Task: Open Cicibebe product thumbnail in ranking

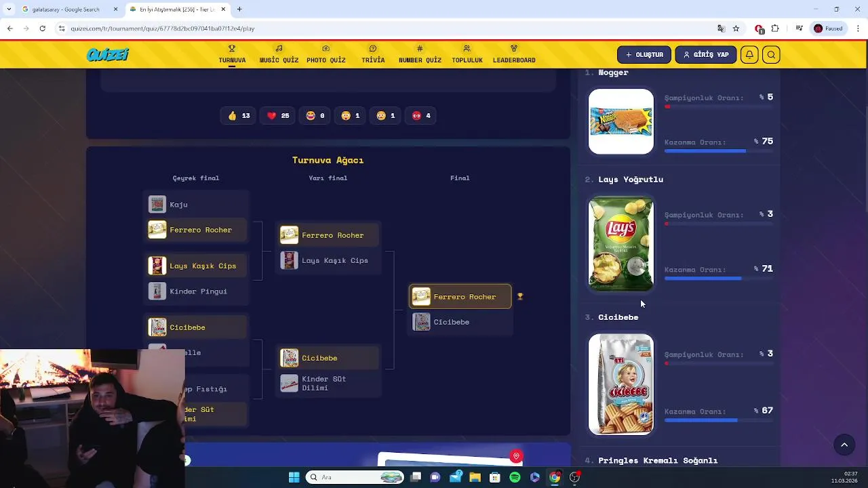Action: click(621, 384)
